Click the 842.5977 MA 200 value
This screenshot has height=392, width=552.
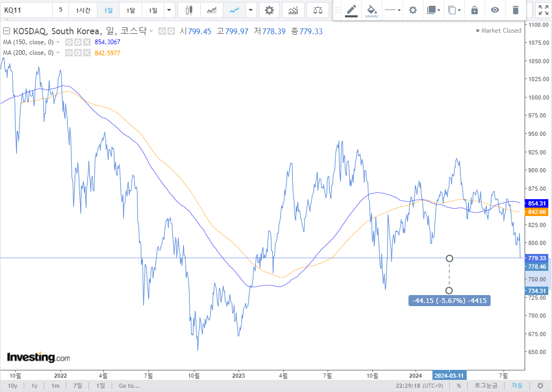click(107, 53)
